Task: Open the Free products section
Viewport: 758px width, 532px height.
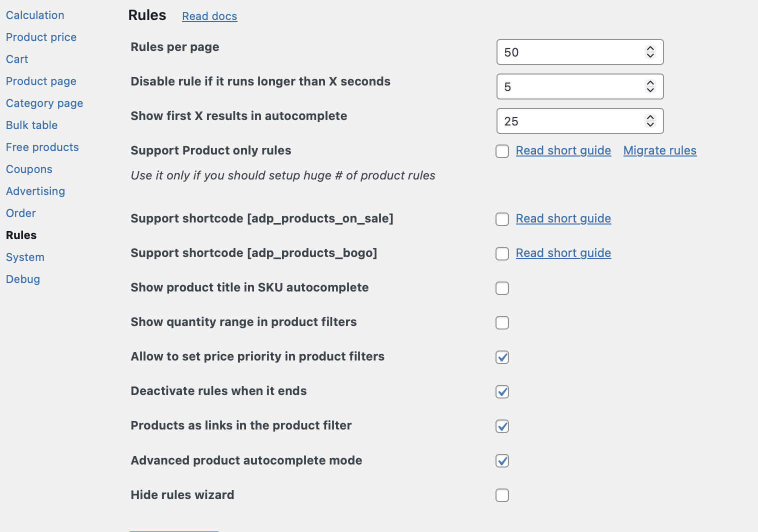Action: [42, 147]
